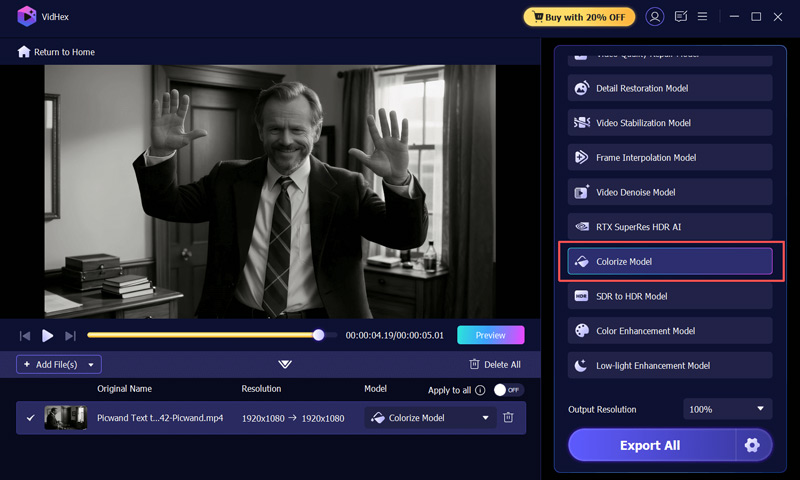The image size is (800, 480).
Task: Skip to previous frame icon
Action: [x=25, y=336]
